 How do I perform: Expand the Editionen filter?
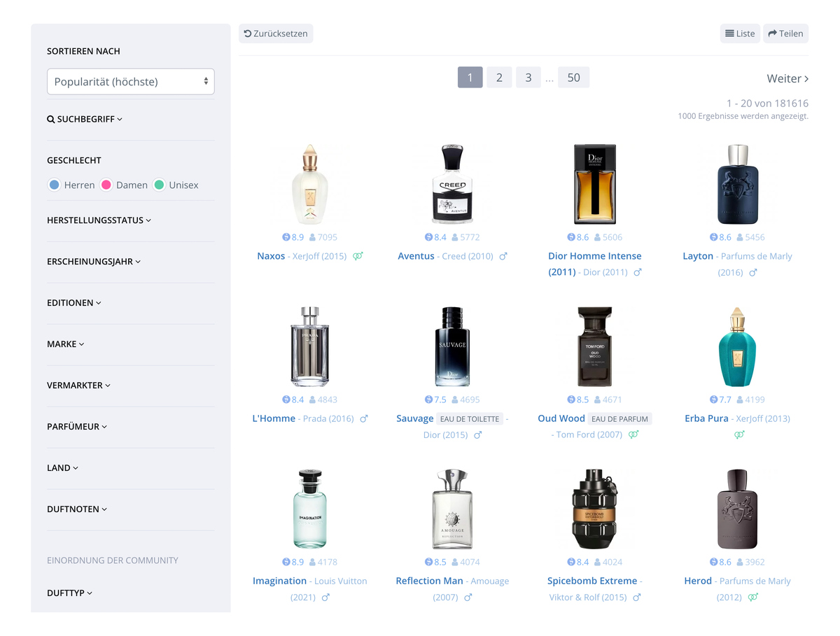(x=74, y=302)
